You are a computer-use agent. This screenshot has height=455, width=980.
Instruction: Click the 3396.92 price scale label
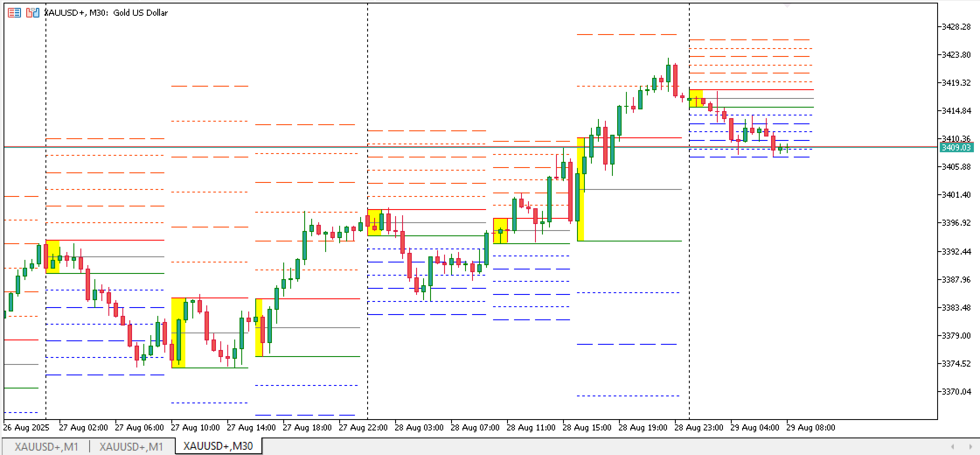tap(957, 223)
